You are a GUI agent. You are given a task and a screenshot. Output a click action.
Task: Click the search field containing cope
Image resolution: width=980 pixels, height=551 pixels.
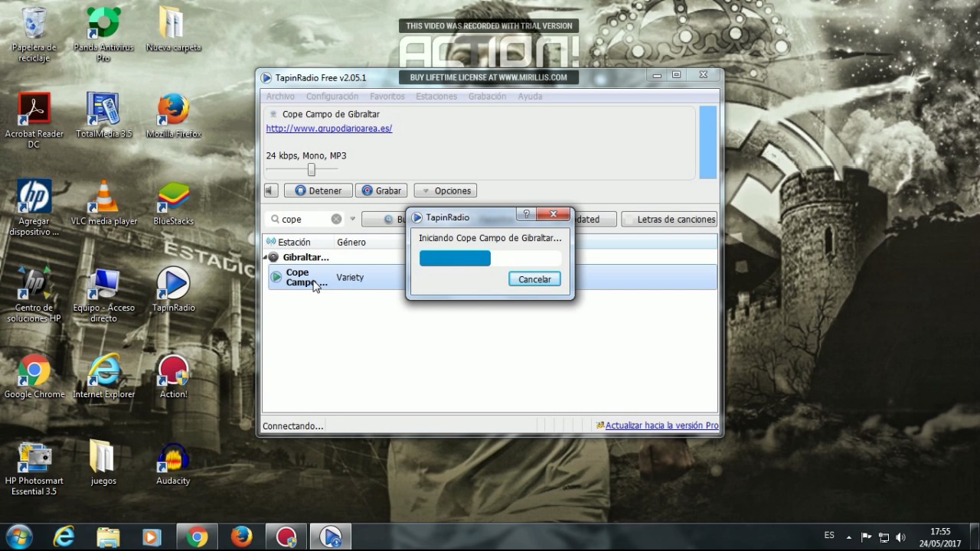[305, 219]
